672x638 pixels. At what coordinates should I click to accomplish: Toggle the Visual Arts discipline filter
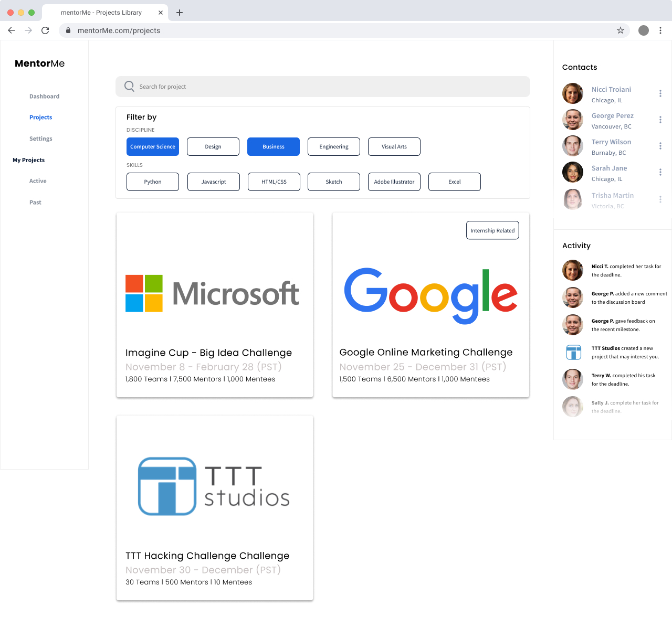click(394, 146)
